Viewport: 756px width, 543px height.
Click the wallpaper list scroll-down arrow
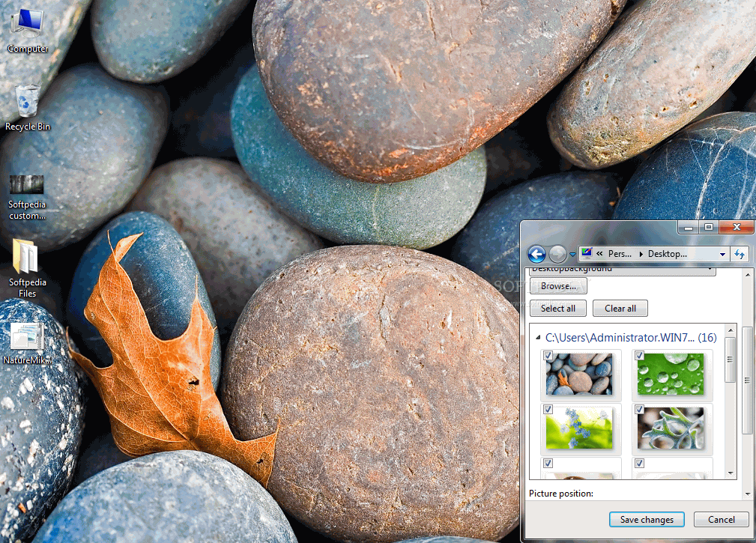click(x=731, y=473)
